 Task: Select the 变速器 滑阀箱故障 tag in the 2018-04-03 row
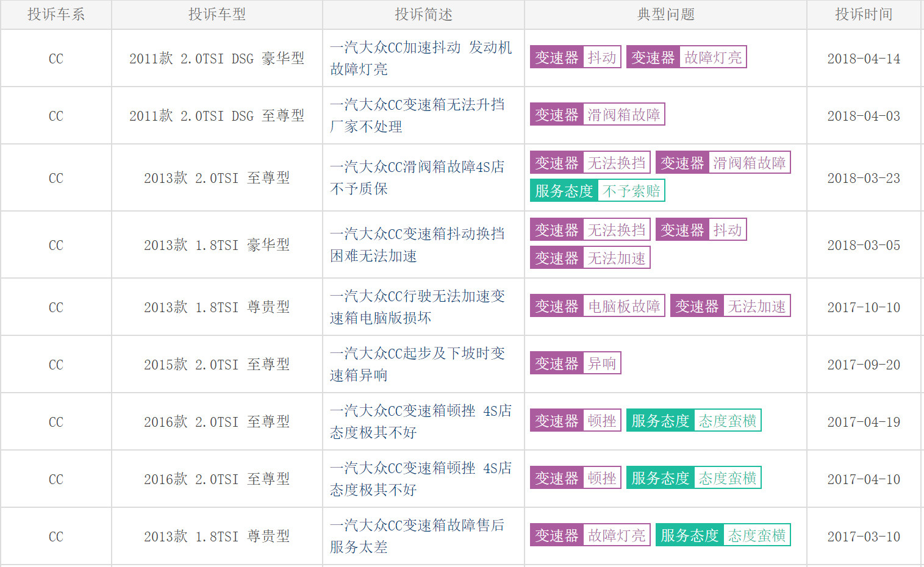[x=598, y=115]
